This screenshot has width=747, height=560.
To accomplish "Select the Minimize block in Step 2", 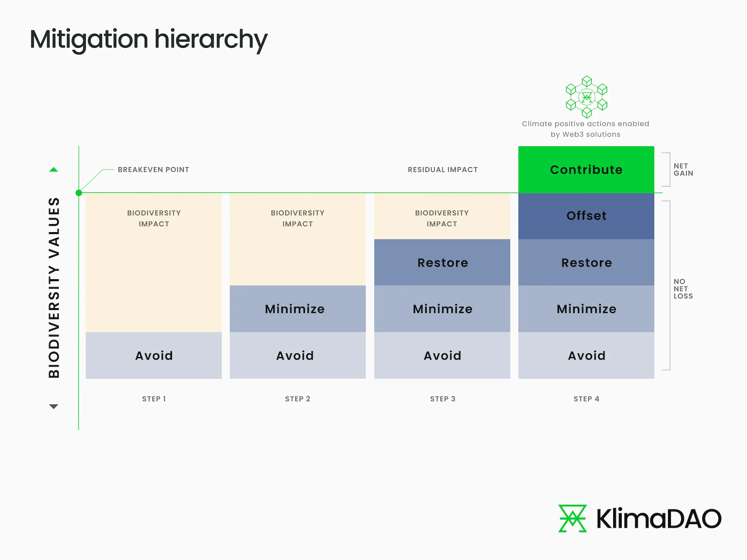I will 298,309.
